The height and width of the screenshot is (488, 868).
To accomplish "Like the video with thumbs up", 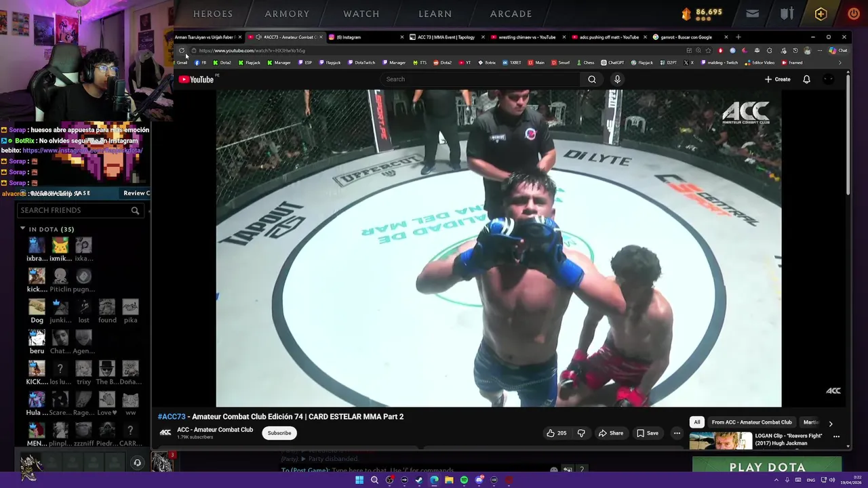I will [x=556, y=433].
